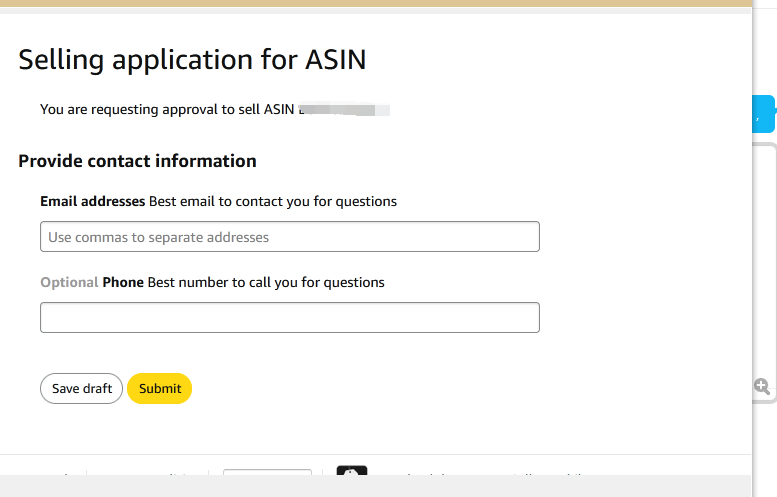Click the 'Provide contact information' heading
This screenshot has width=777, height=497.
[x=137, y=161]
